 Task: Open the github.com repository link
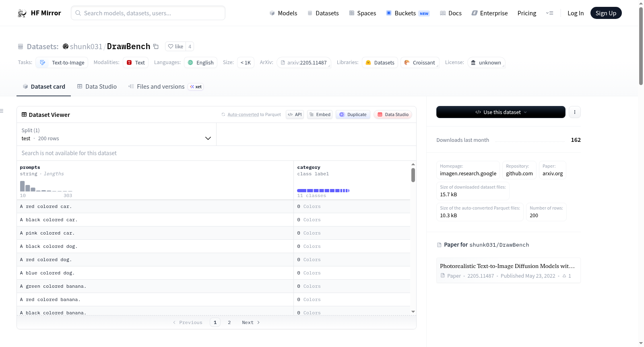point(519,170)
